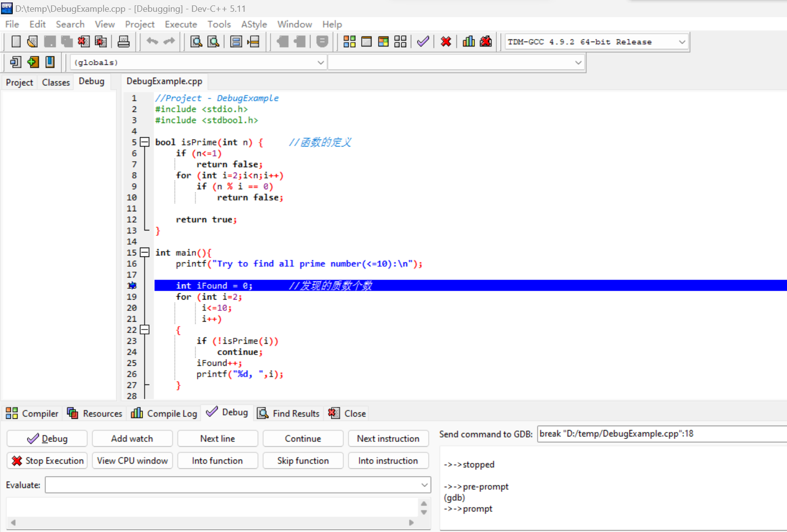Click the Redo arrow icon

[169, 42]
